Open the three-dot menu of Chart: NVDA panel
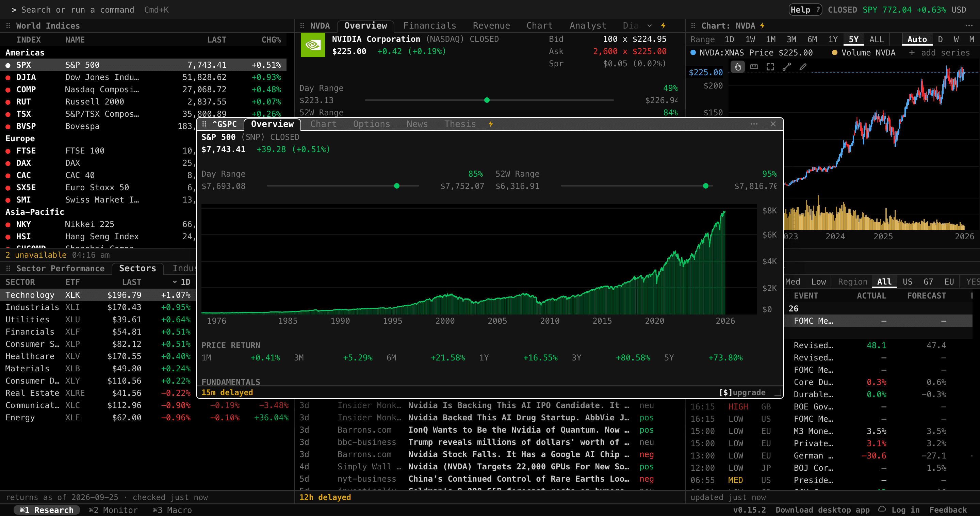Image resolution: width=980 pixels, height=516 pixels. pyautogui.click(x=968, y=26)
